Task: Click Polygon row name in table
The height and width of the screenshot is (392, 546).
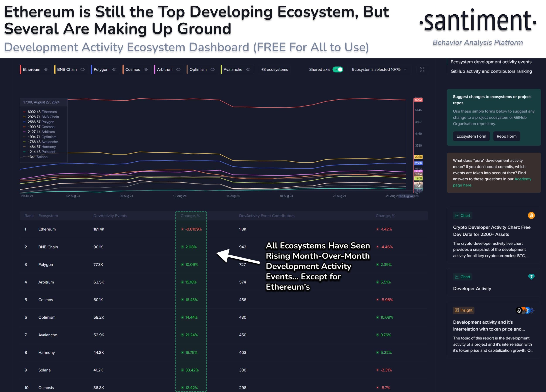Action: coord(46,265)
